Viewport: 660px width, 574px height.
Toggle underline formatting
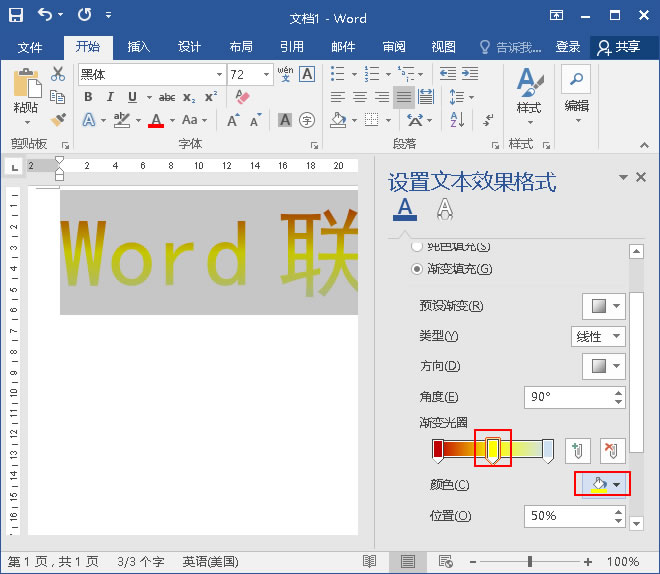tap(132, 97)
